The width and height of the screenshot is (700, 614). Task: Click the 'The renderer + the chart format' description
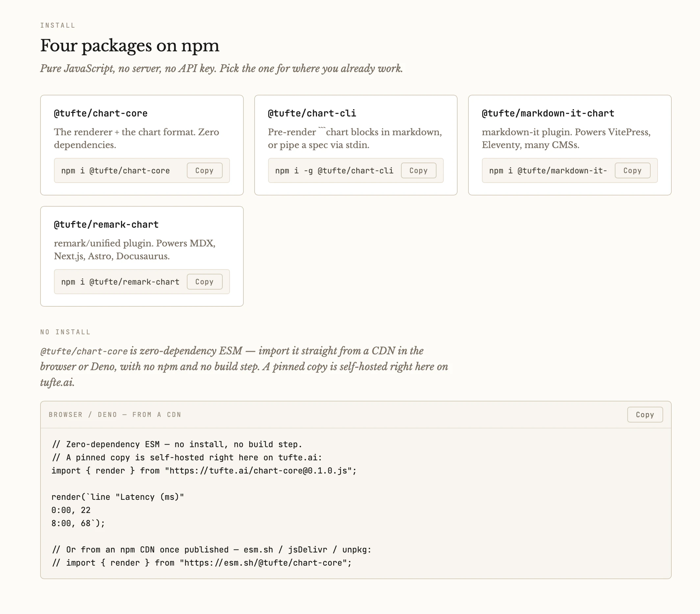[136, 139]
